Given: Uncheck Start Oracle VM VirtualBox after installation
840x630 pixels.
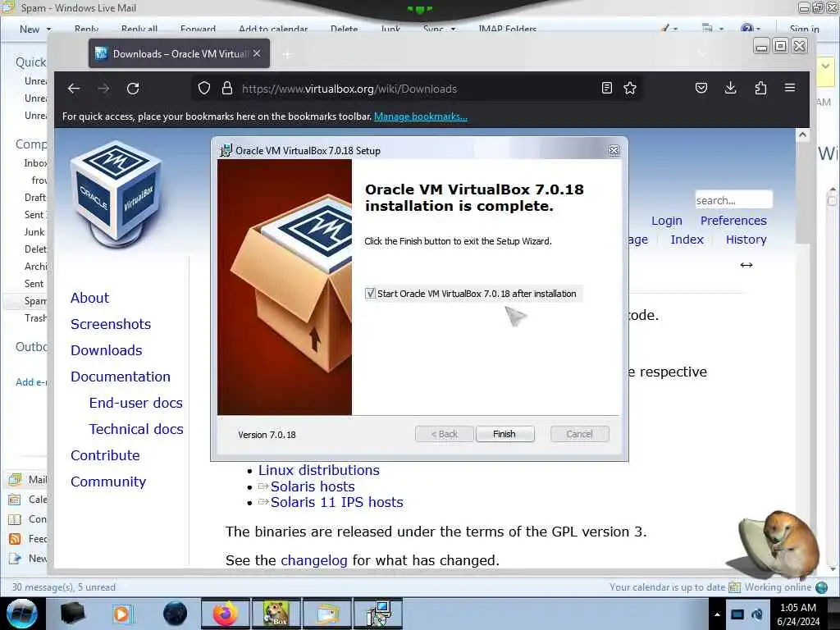Looking at the screenshot, I should pyautogui.click(x=370, y=294).
